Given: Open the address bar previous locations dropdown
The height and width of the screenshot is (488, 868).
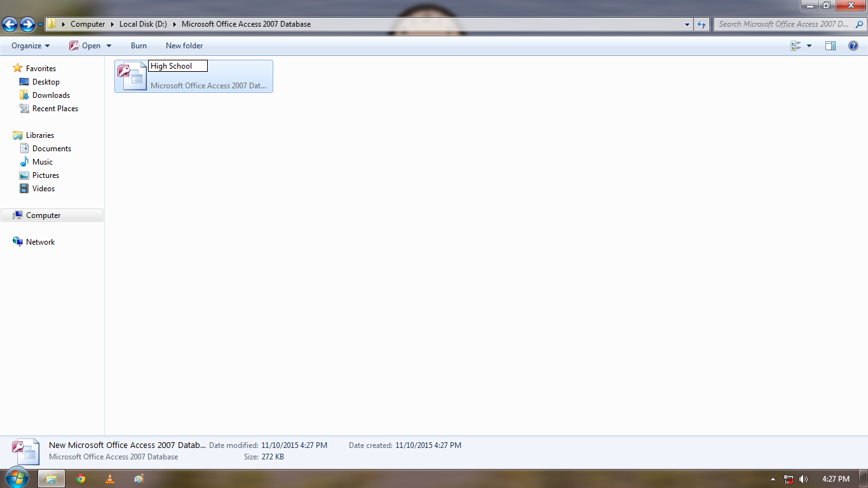Looking at the screenshot, I should click(688, 24).
